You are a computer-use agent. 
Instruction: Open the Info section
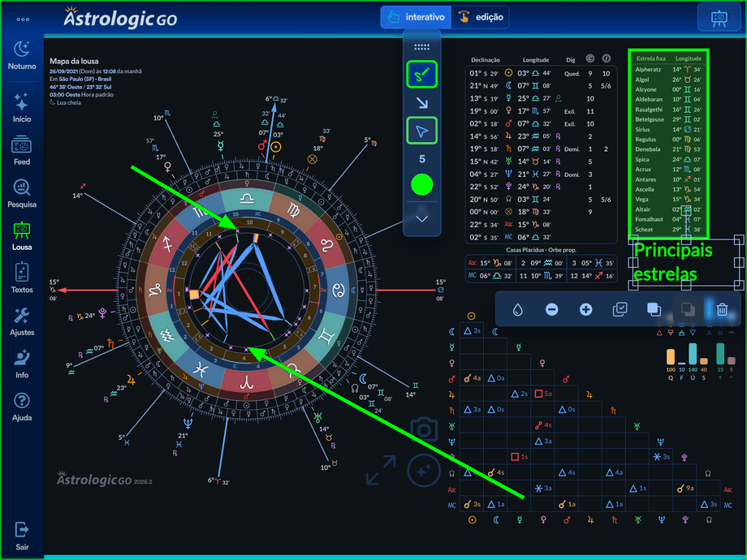click(22, 364)
